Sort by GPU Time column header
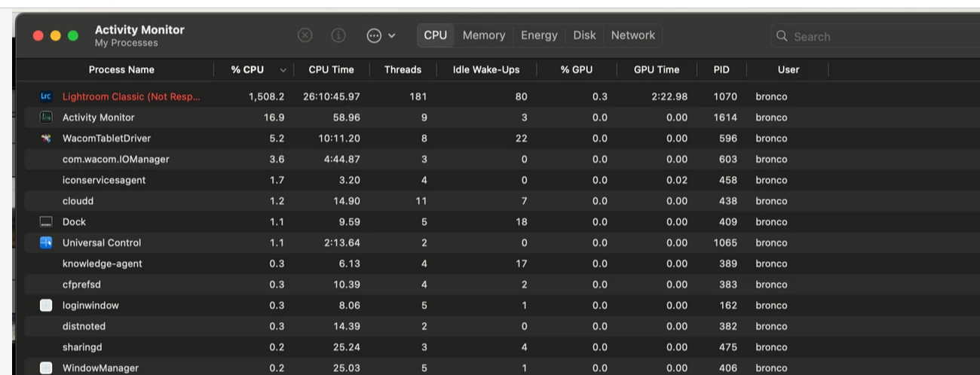The height and width of the screenshot is (375, 980). point(657,70)
